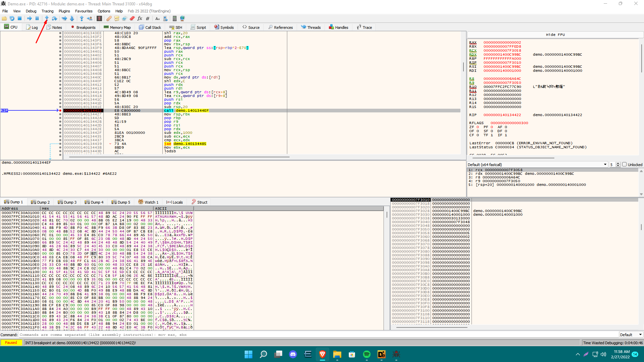Screen dimensions: 644x362
Task: Click the globe toolbar icon
Action: (x=183, y=18)
